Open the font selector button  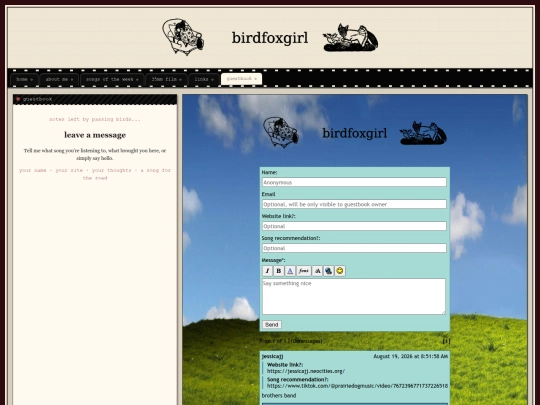[x=304, y=271]
